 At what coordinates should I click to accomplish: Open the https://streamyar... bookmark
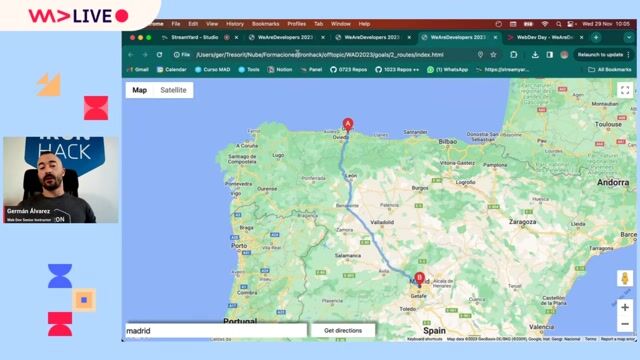tap(502, 70)
